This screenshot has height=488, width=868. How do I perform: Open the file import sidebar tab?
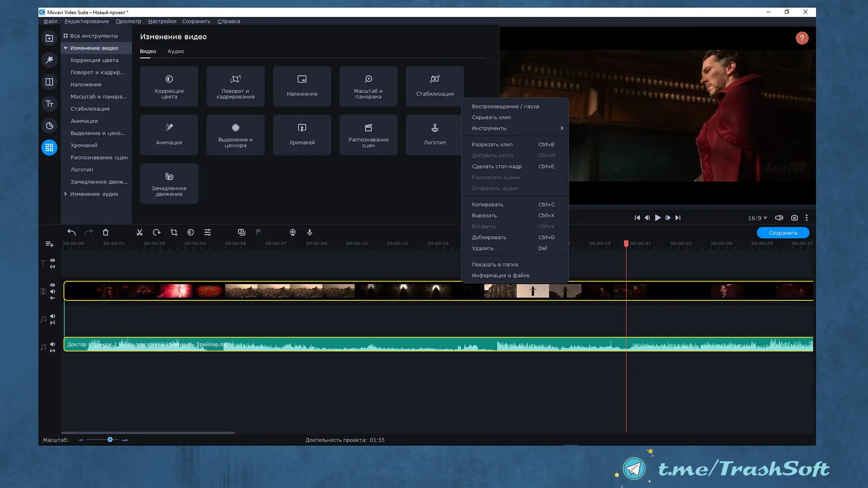coord(49,38)
